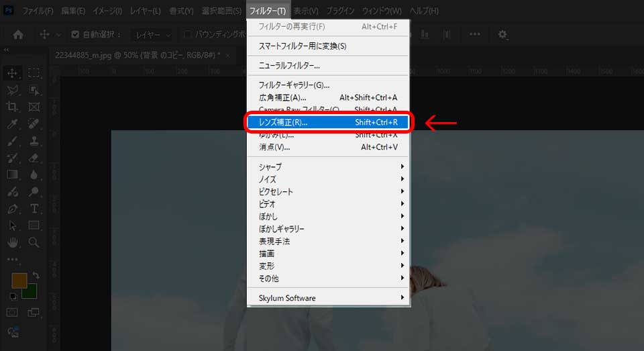644x351 pixels.
Task: Expand the ビデオ submenu
Action: tap(328, 204)
